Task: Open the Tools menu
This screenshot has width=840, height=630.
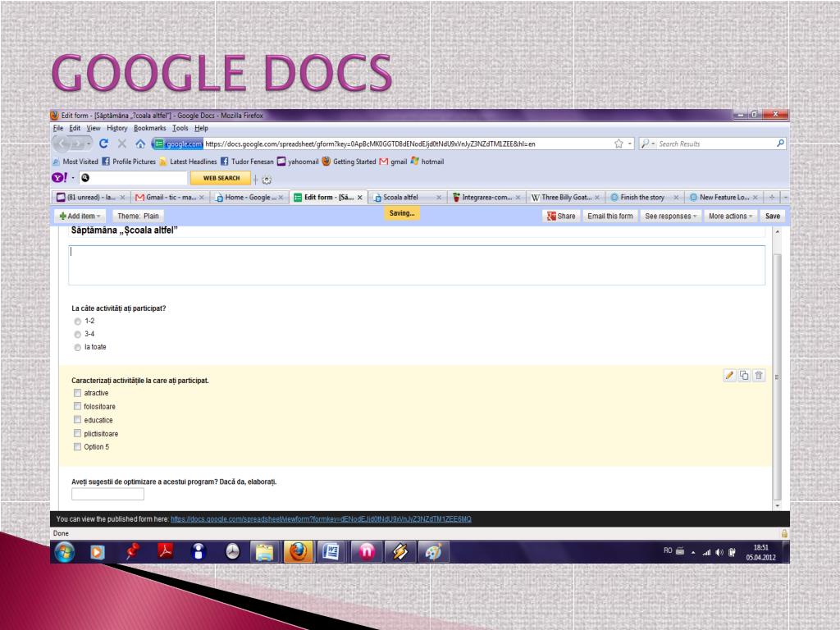Action: (x=180, y=128)
